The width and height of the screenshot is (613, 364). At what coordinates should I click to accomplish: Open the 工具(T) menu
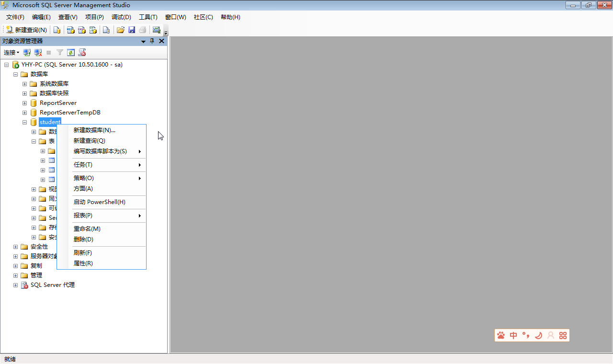[x=148, y=17]
